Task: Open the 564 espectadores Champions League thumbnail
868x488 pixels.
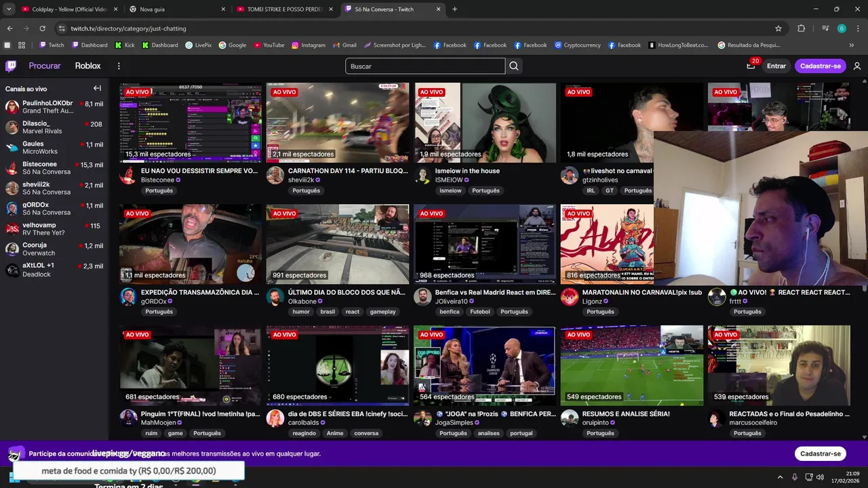Action: [x=484, y=365]
